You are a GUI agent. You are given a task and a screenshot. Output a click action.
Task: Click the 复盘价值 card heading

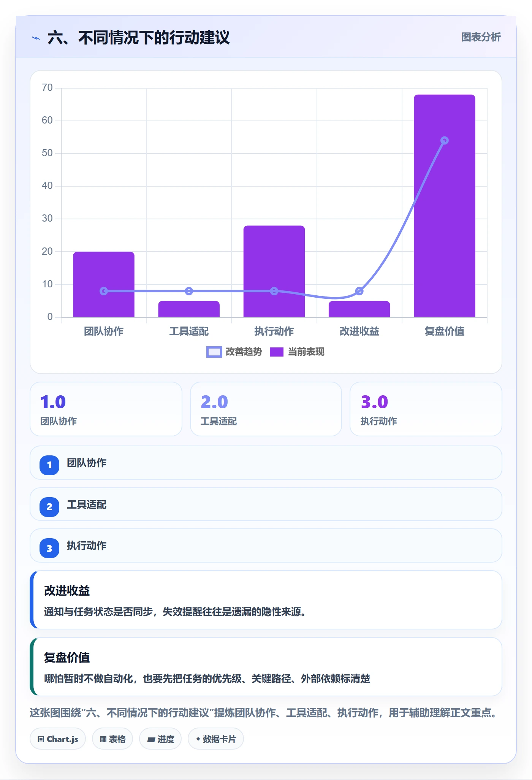click(x=67, y=658)
